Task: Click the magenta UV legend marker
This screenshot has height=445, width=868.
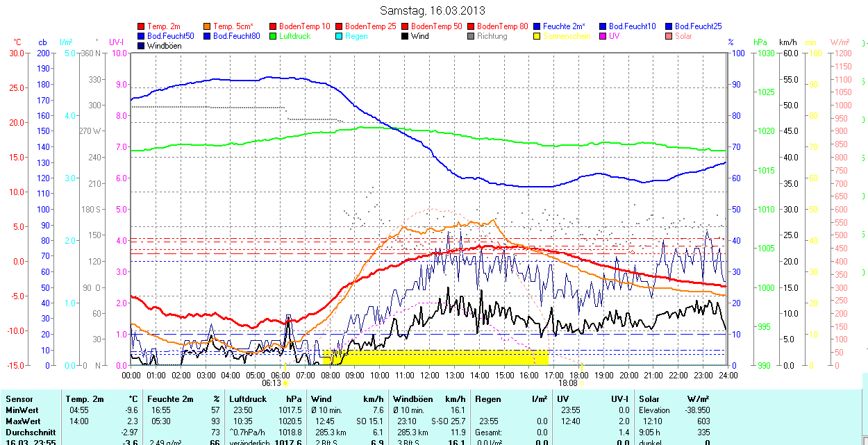Action: click(x=603, y=36)
